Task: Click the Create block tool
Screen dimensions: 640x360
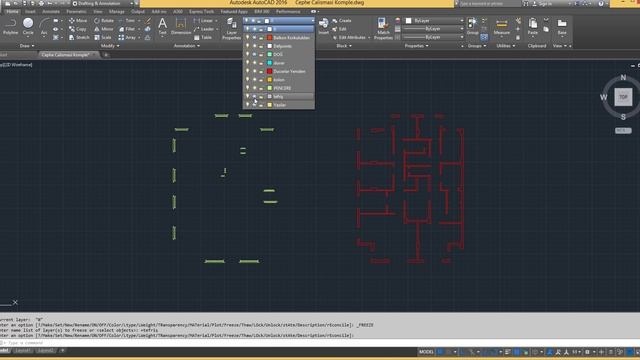Action: pyautogui.click(x=342, y=20)
